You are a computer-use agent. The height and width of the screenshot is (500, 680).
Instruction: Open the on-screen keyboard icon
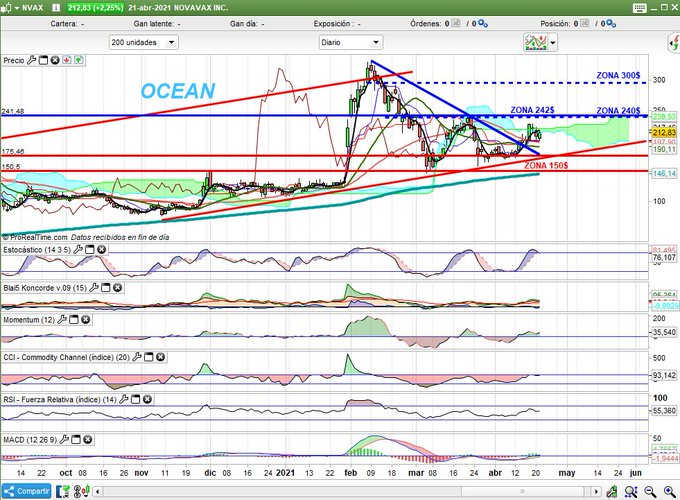[639, 8]
